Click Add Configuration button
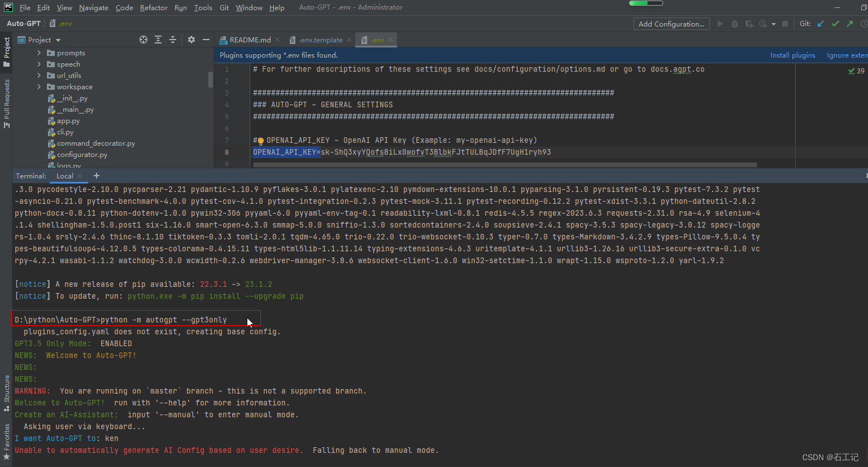Image resolution: width=868 pixels, height=467 pixels. (671, 24)
